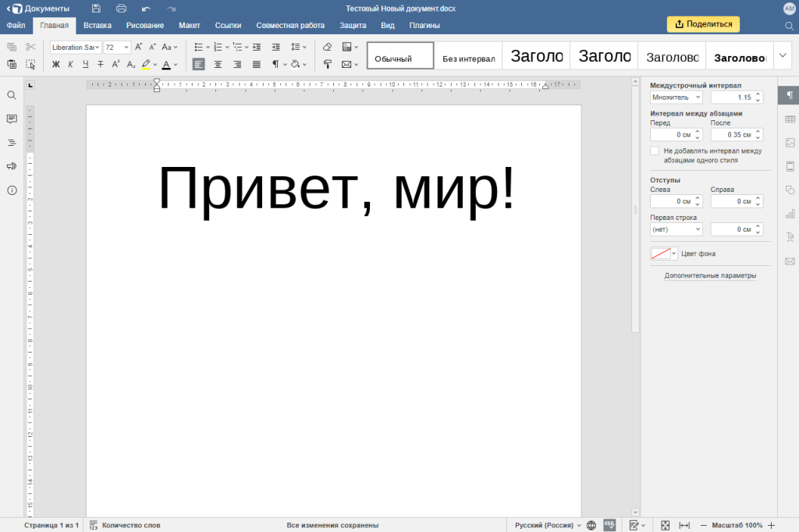
Task: Click the font size input field
Action: click(x=113, y=47)
